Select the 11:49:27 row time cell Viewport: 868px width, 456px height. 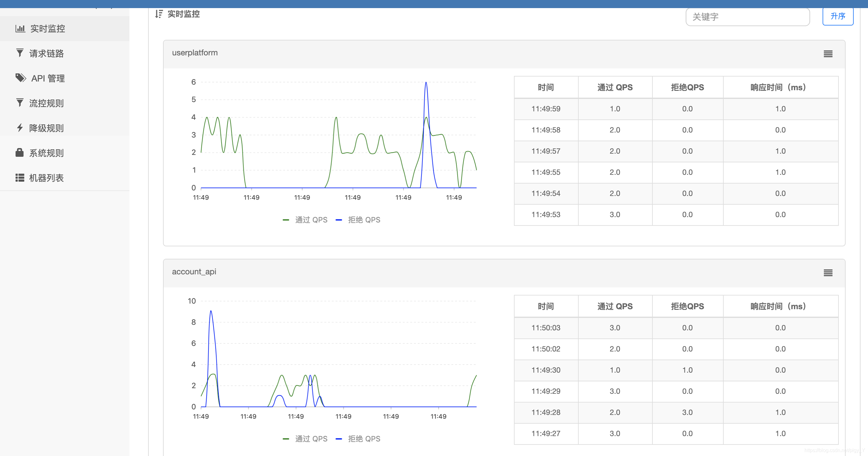(x=546, y=434)
